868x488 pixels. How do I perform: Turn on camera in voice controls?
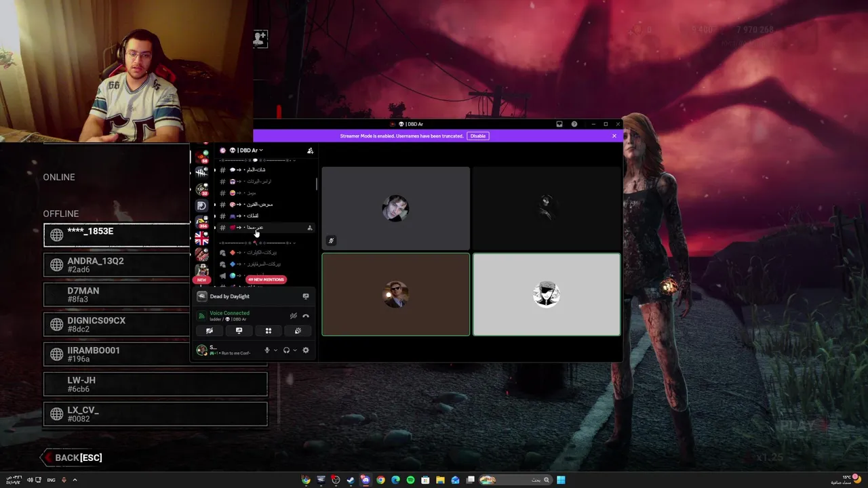[x=210, y=331]
